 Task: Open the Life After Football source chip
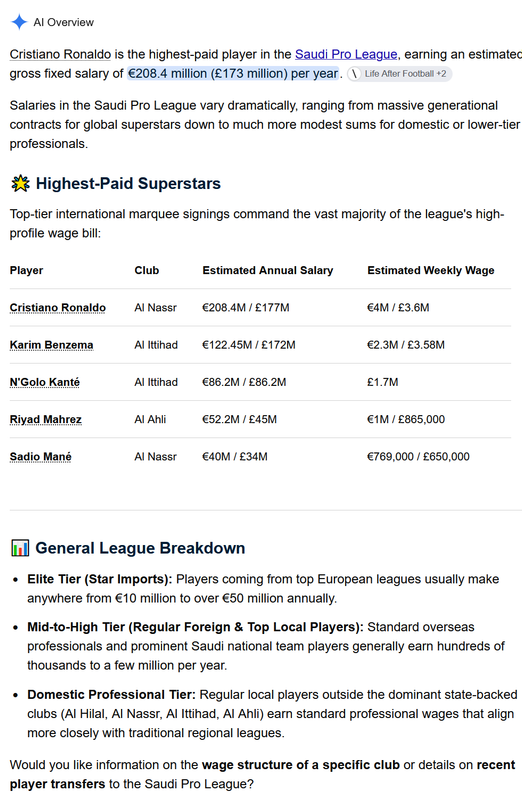400,74
